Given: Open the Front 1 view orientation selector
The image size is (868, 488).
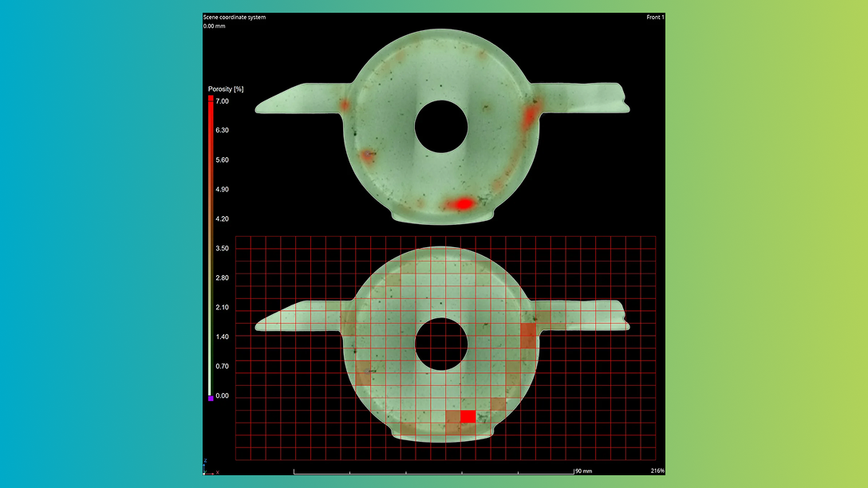Looking at the screenshot, I should point(654,16).
